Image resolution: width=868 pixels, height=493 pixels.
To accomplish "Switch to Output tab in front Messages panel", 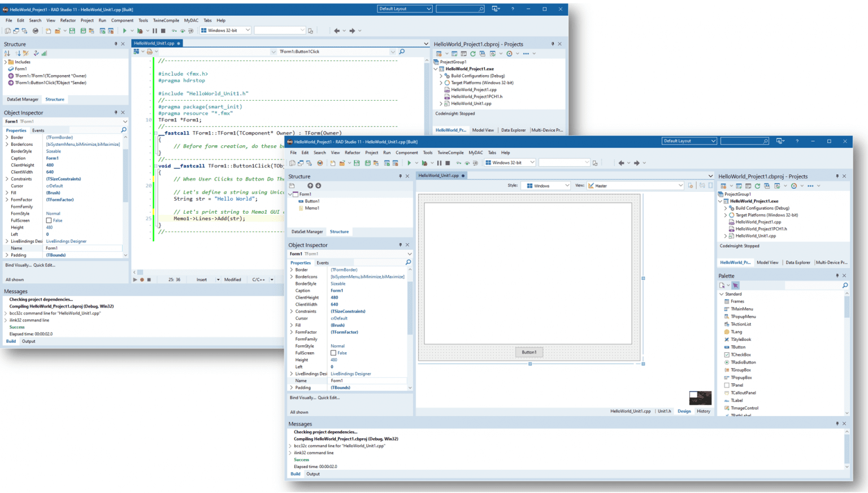I will [x=313, y=474].
